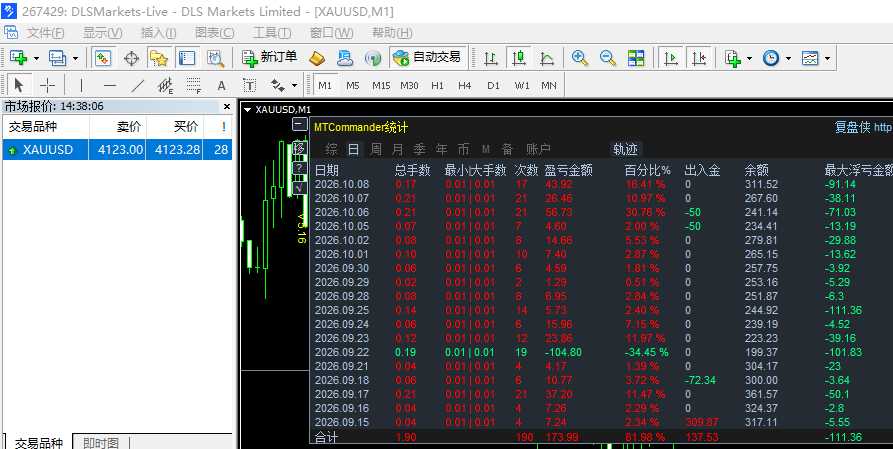Click the 轨迹 button in MTCommander
This screenshot has height=449, width=893.
pos(625,149)
